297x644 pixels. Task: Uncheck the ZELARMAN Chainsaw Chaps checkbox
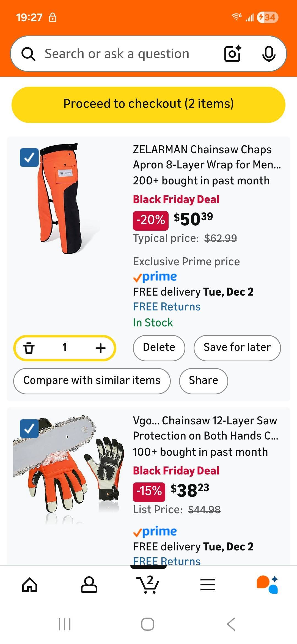[29, 157]
